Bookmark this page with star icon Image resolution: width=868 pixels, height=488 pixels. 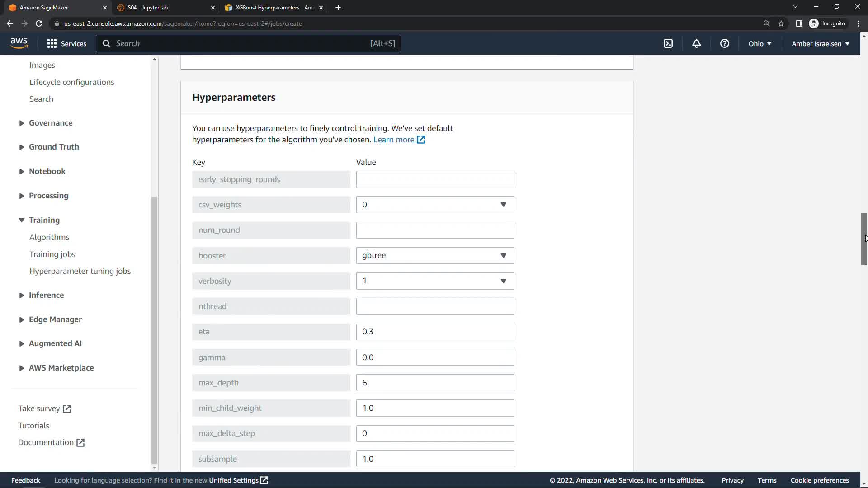click(x=781, y=23)
